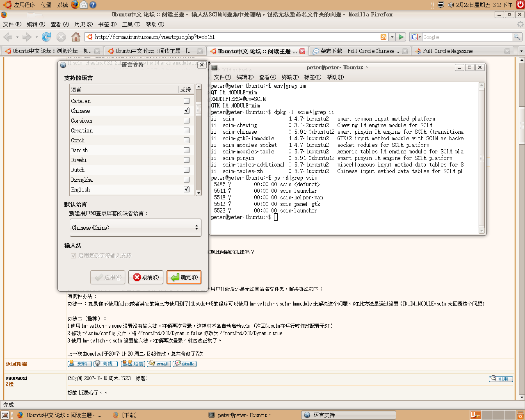Click the Gtalk icon button
This screenshot has width=525, height=420.
point(185,364)
